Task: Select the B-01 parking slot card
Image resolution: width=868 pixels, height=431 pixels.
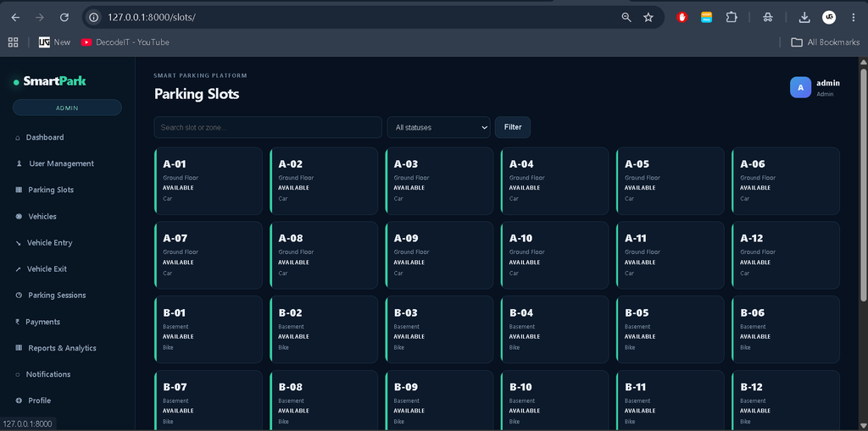Action: (x=209, y=329)
